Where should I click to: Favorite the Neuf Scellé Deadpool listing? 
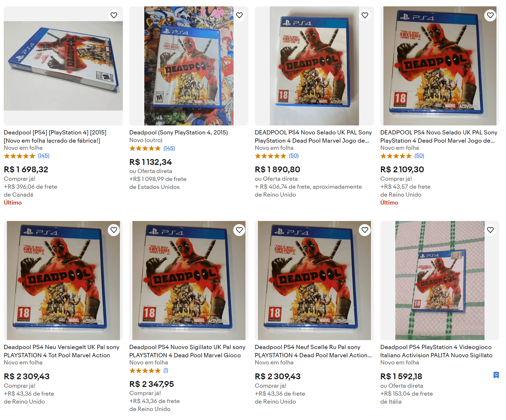point(365,230)
